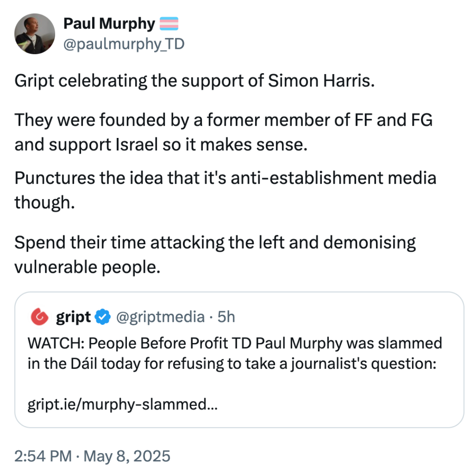
Task: Click the words 'Simon Harris' in the tweet
Action: 321,81
